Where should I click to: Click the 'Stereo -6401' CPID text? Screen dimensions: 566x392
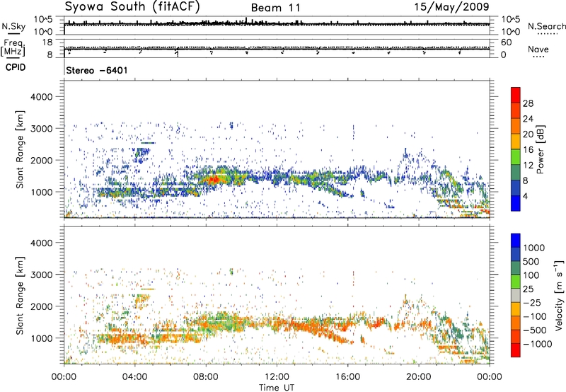click(x=97, y=70)
